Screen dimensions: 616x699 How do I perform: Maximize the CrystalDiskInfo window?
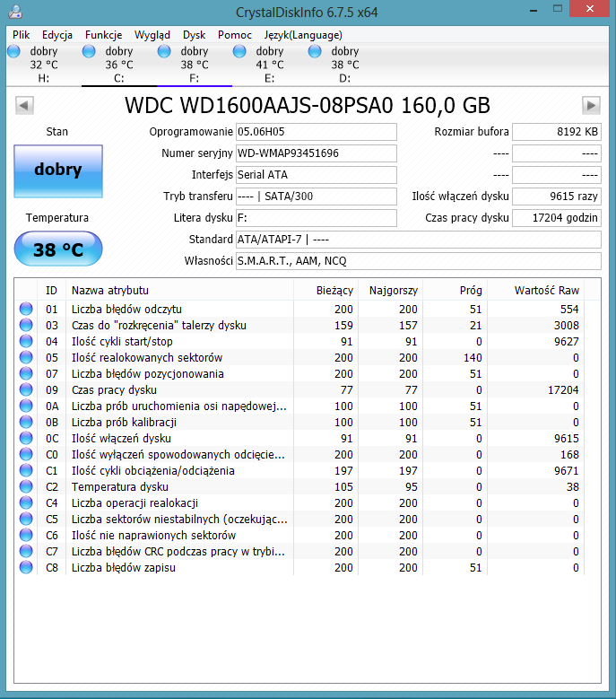[557, 9]
